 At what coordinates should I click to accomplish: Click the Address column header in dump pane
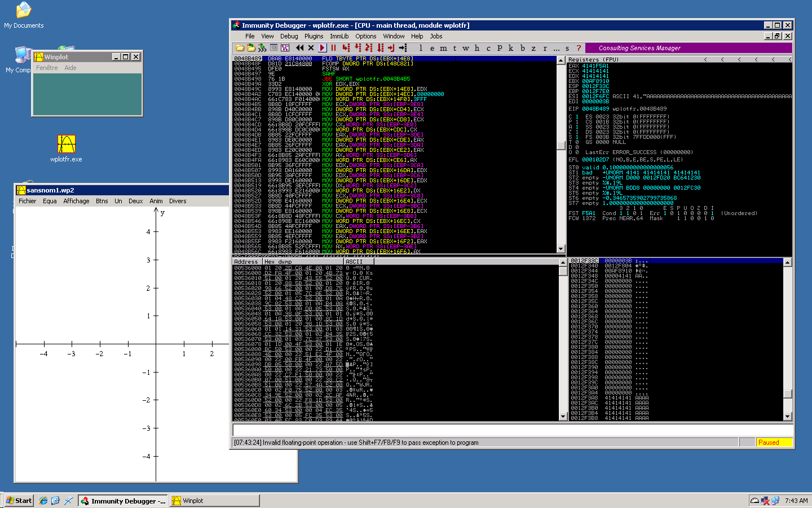[247, 262]
